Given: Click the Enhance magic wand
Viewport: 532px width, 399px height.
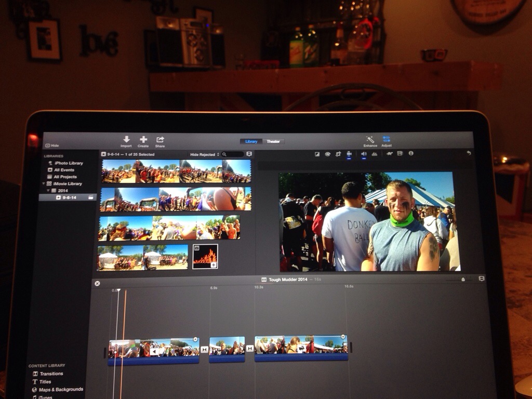Looking at the screenshot, I should tap(370, 139).
